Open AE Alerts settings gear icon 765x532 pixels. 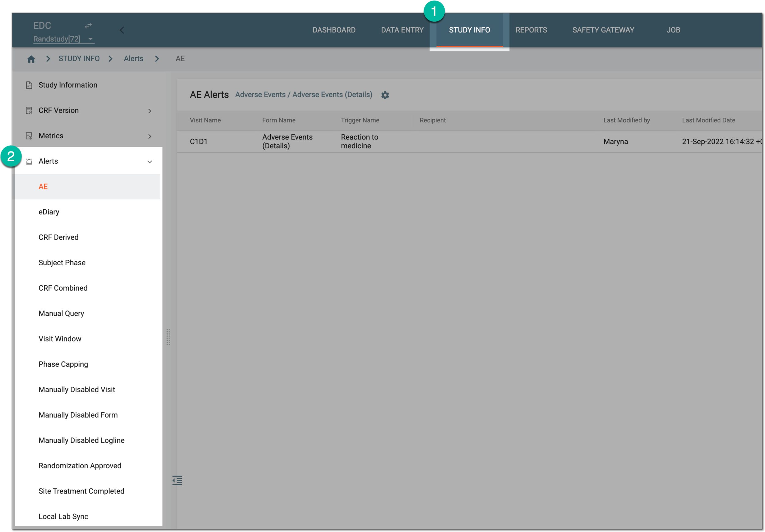pos(385,95)
